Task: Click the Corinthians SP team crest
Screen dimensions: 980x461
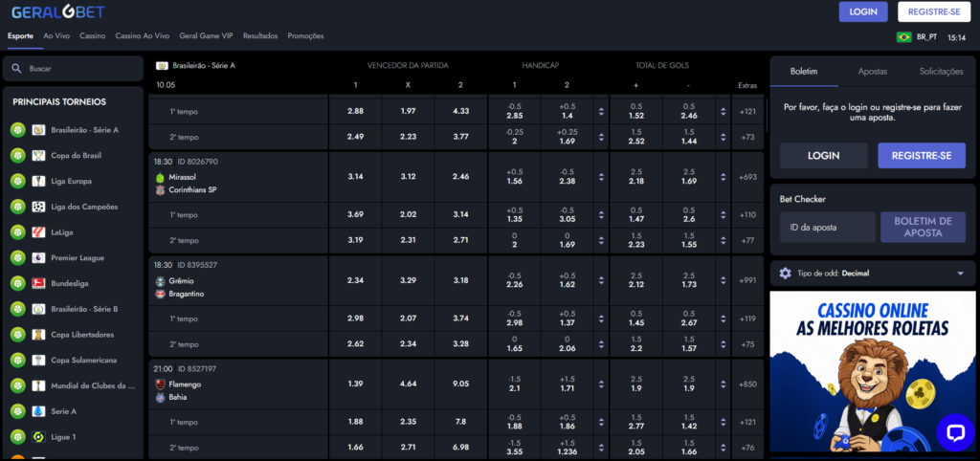Action: (x=160, y=190)
